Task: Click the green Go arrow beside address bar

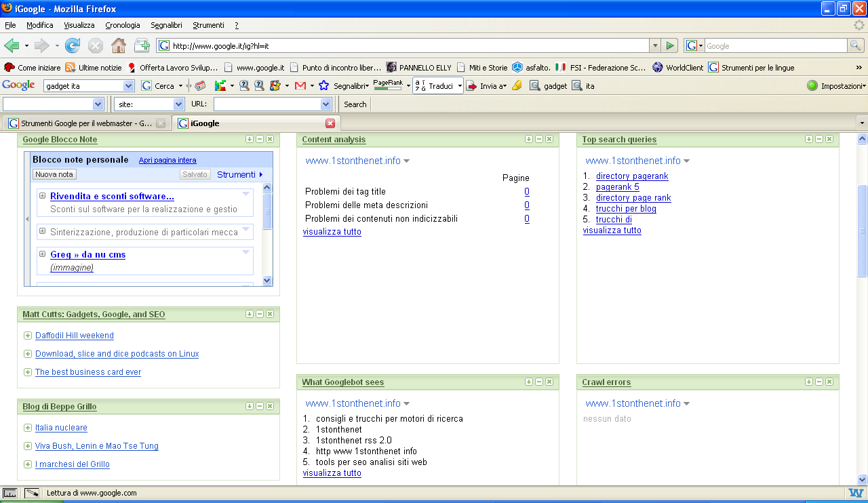Action: (670, 45)
